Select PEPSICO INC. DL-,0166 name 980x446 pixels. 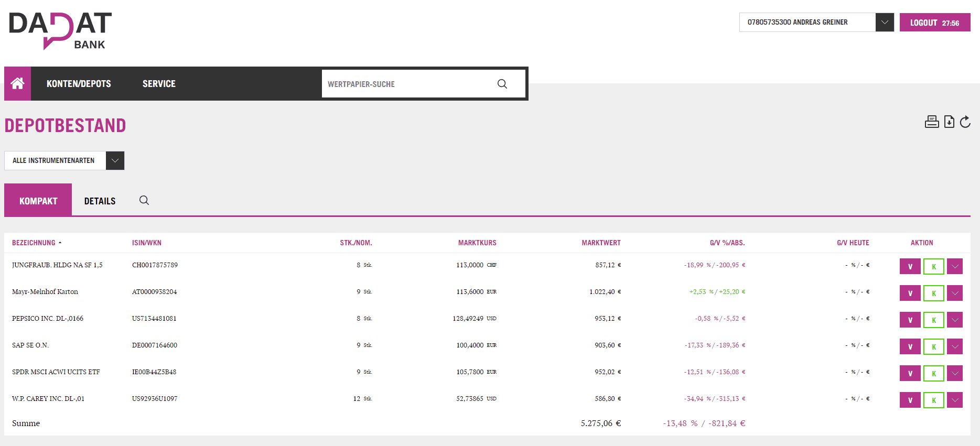[x=48, y=319]
